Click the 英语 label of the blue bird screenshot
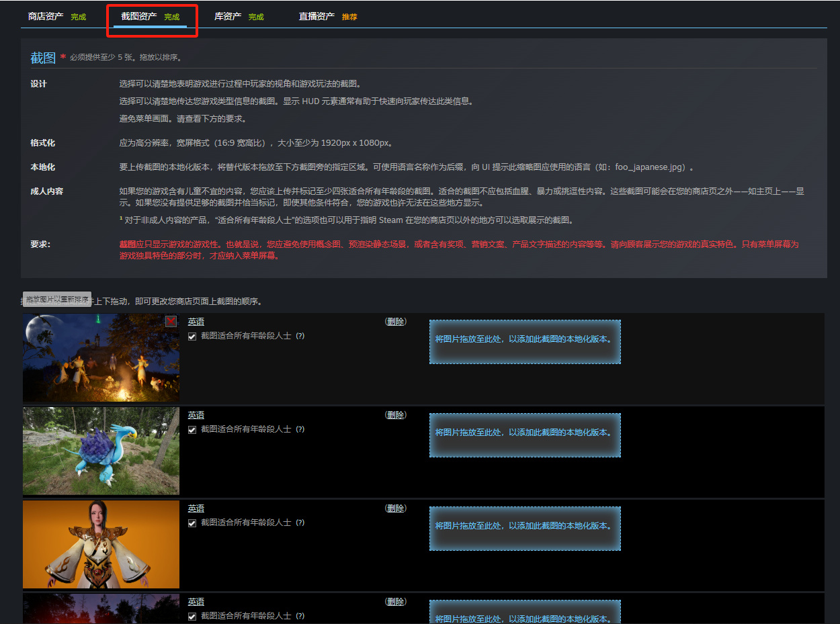 (196, 415)
